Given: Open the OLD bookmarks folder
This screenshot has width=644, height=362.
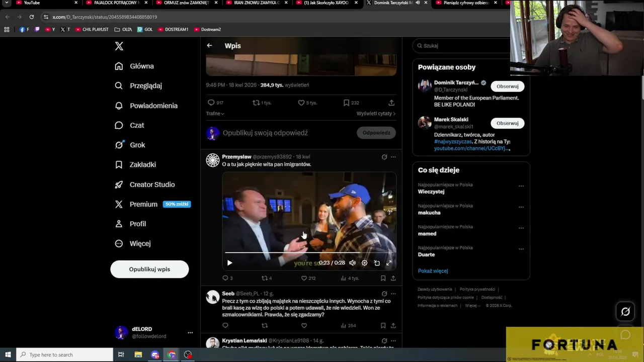Looking at the screenshot, I should pos(123,29).
